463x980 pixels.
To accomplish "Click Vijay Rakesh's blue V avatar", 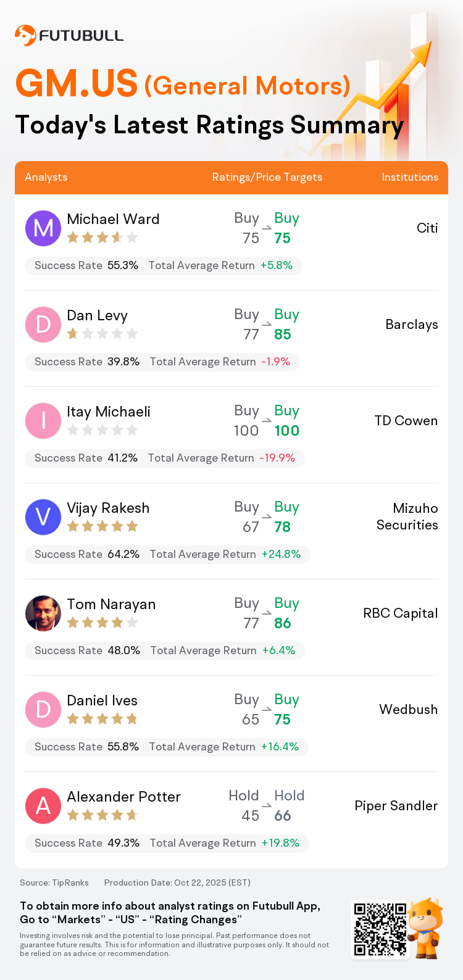I will coord(43,517).
